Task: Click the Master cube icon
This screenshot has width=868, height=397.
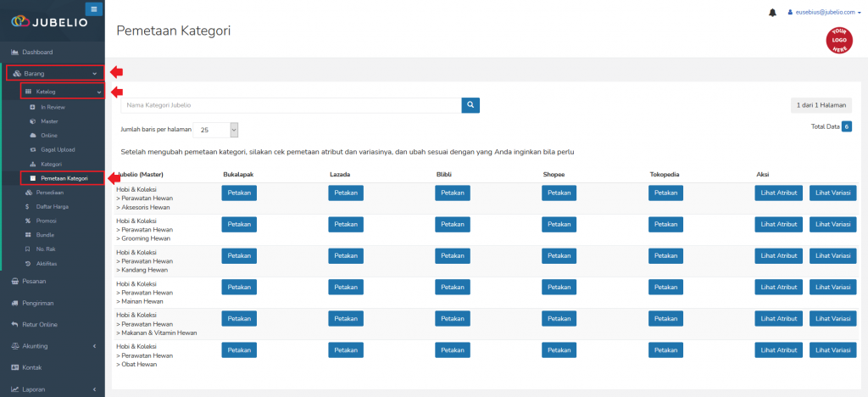Action: 32,121
